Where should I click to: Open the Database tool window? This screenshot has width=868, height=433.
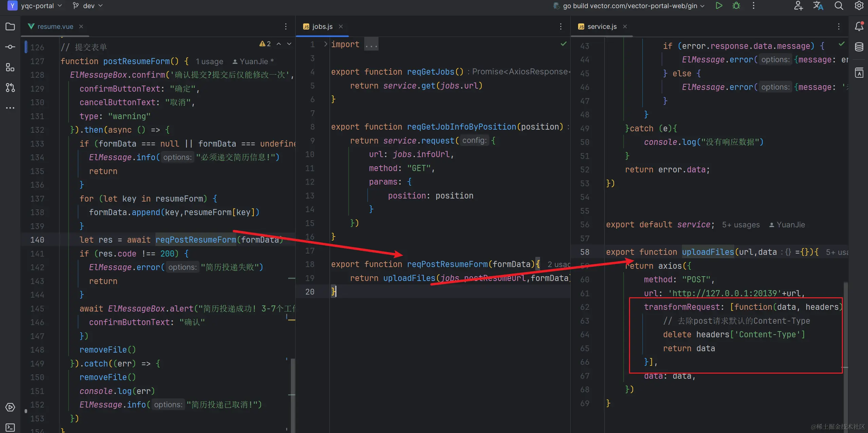tap(859, 47)
